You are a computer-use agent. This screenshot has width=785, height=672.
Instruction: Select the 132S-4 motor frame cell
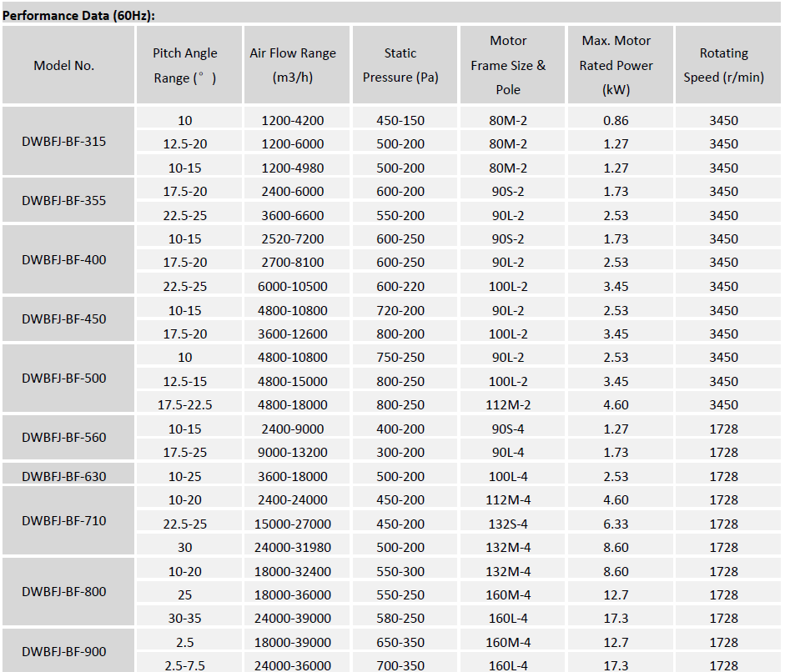point(508,524)
